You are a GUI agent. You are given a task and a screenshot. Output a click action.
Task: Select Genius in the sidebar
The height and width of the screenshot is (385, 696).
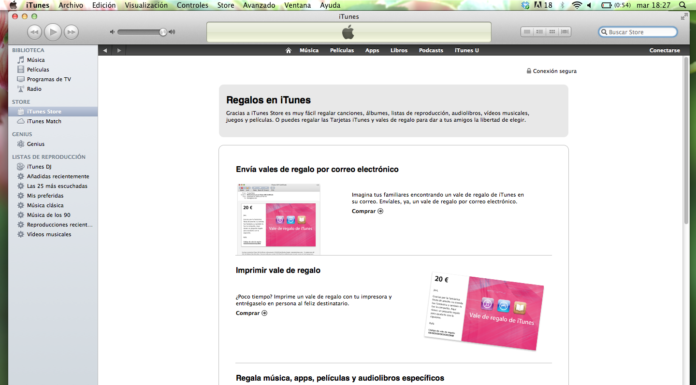coord(53,144)
